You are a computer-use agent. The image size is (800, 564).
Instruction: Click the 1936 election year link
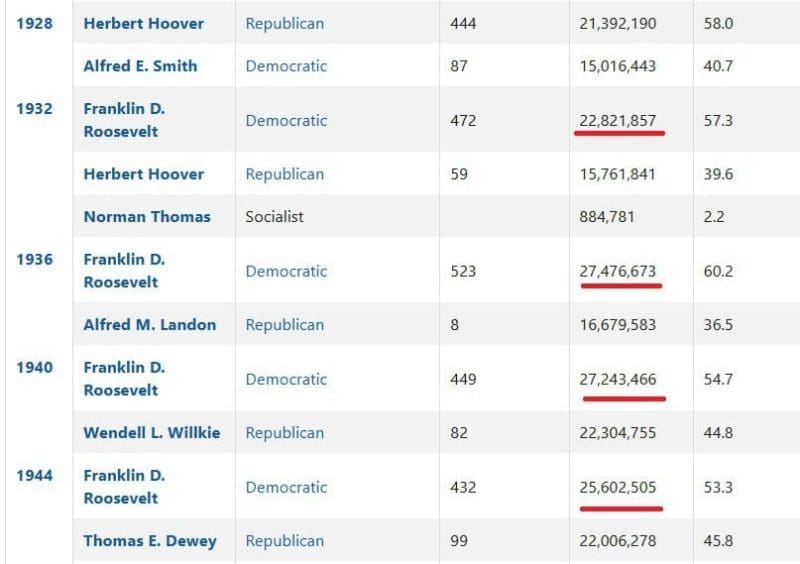[34, 259]
